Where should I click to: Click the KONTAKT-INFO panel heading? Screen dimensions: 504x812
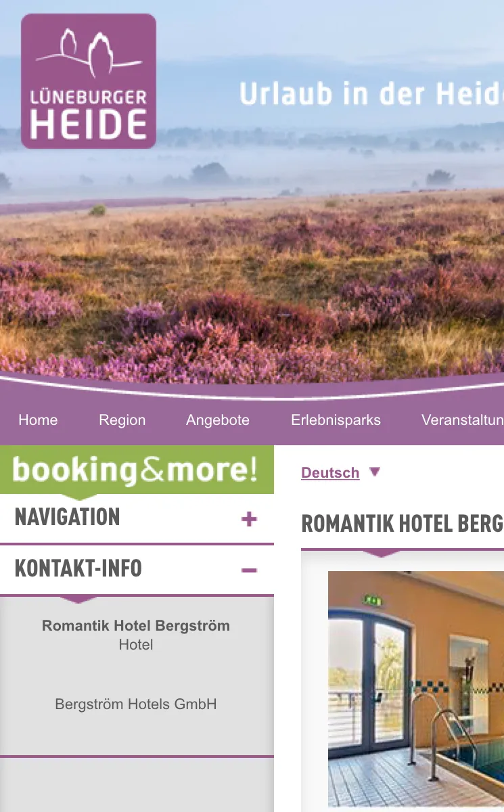(x=78, y=569)
